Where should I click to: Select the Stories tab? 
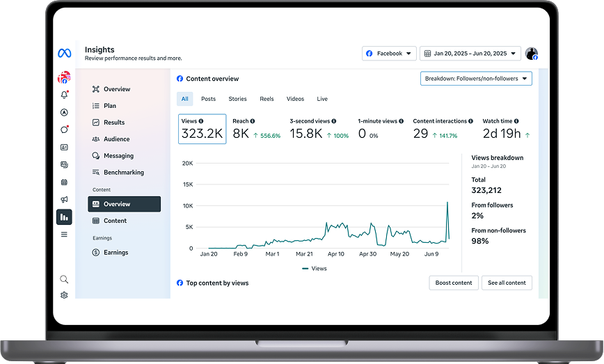tap(237, 99)
